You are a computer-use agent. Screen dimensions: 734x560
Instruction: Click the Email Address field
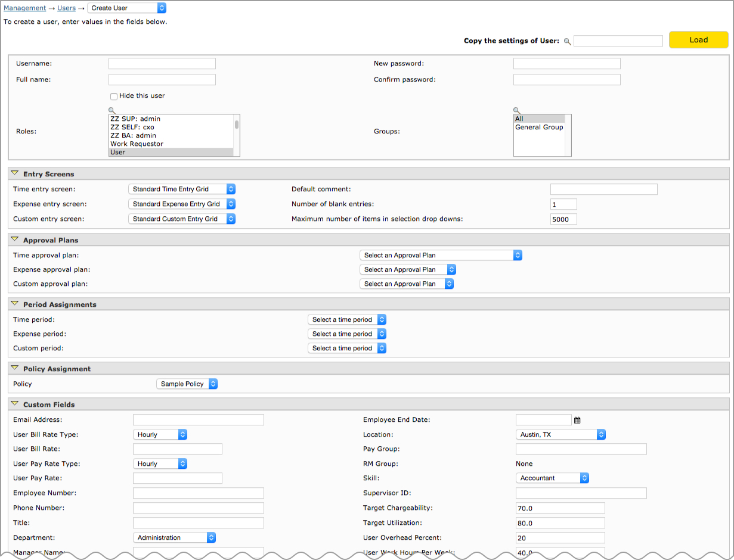tap(199, 420)
